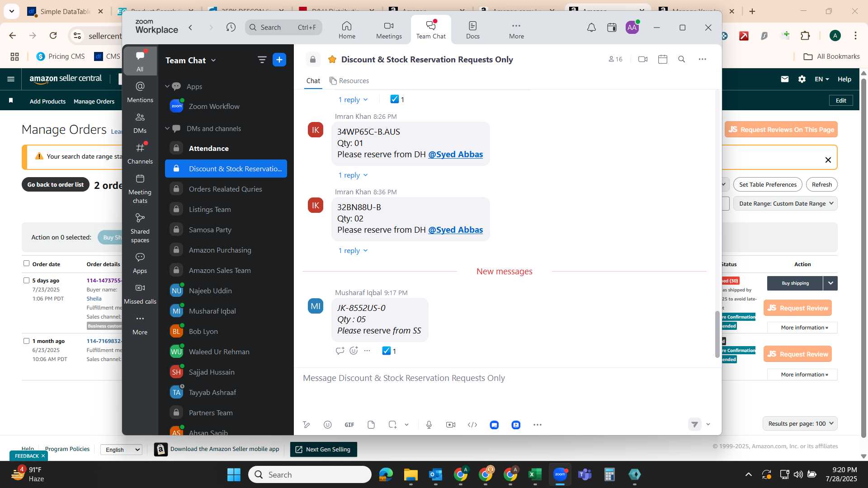Click the send message arrow icon
Viewport: 868px width, 488px height.
[695, 424]
